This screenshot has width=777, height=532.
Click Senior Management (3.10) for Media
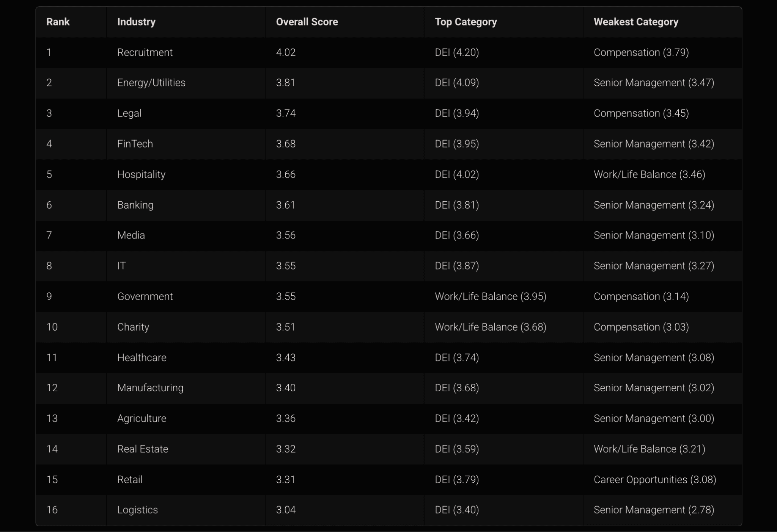click(x=653, y=235)
